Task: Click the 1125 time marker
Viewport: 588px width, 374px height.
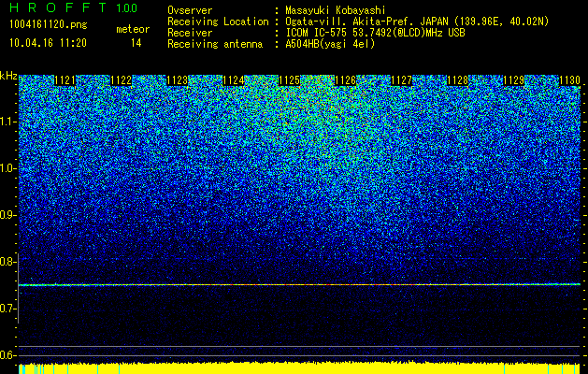Action: coord(289,80)
